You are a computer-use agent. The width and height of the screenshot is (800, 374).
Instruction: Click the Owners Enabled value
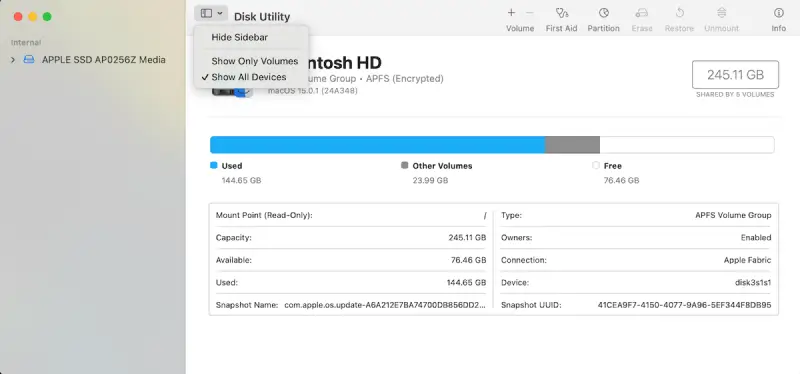point(756,238)
